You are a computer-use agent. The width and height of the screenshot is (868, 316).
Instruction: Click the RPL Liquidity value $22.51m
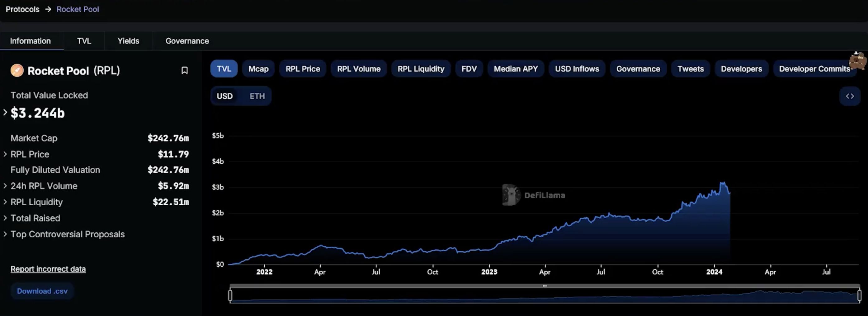click(171, 202)
